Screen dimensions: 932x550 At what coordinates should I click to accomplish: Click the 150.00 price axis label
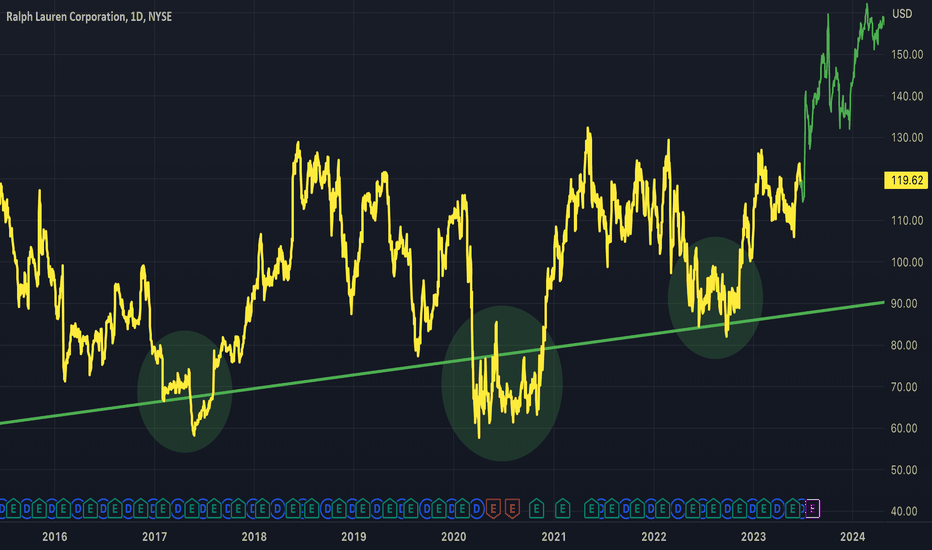point(907,55)
